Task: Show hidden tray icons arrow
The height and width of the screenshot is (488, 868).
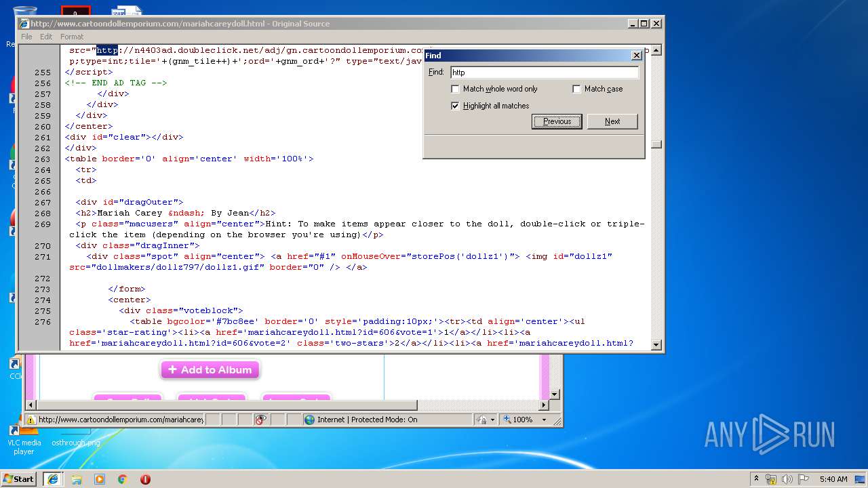Action: pos(756,479)
